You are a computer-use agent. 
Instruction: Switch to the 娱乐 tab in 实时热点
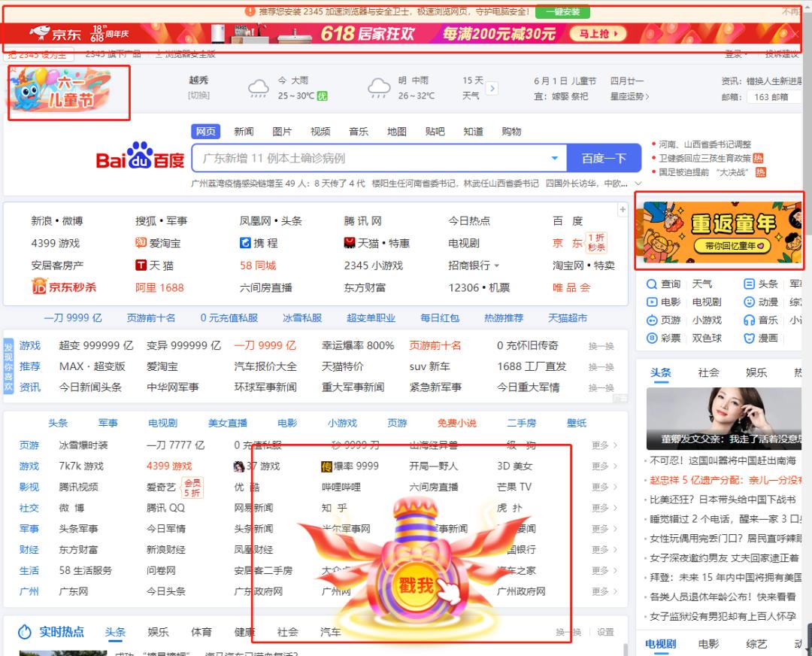click(x=157, y=632)
